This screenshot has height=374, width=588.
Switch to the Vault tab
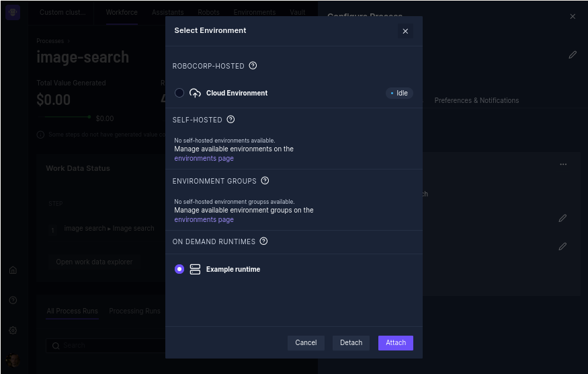pos(298,12)
